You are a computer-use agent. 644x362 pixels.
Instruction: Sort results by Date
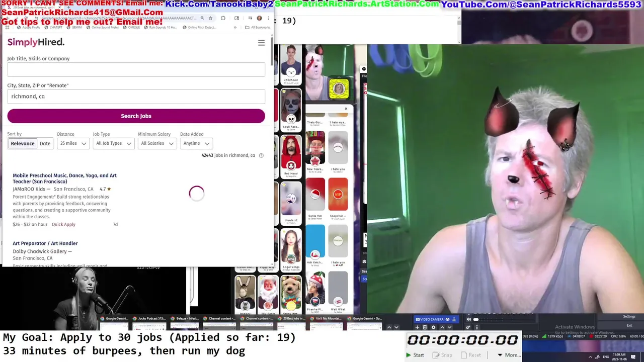[45, 143]
